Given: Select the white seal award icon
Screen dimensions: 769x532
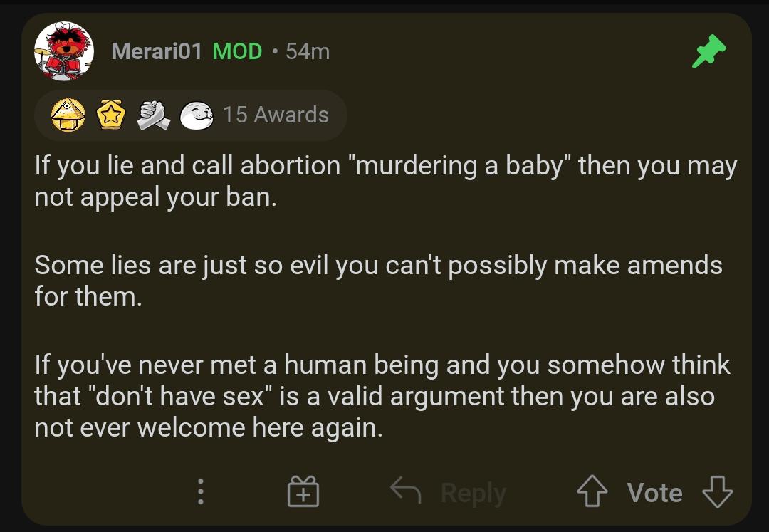Looking at the screenshot, I should 197,115.
